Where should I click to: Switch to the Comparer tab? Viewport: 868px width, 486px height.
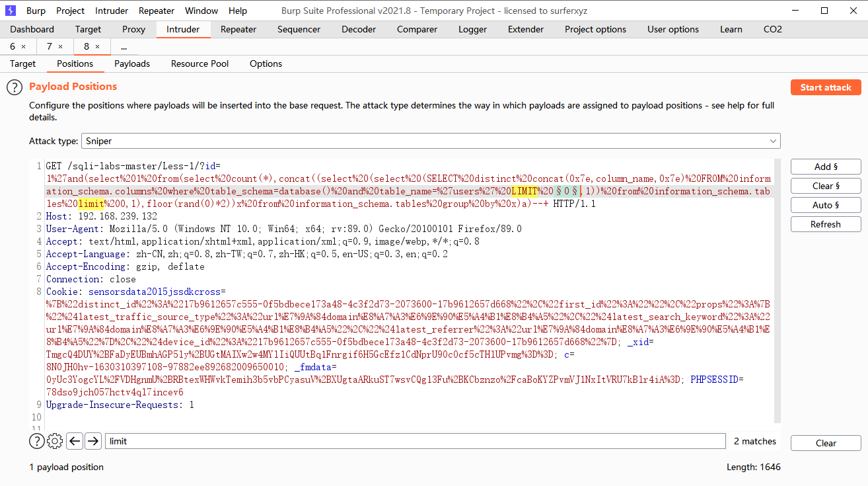coord(417,29)
